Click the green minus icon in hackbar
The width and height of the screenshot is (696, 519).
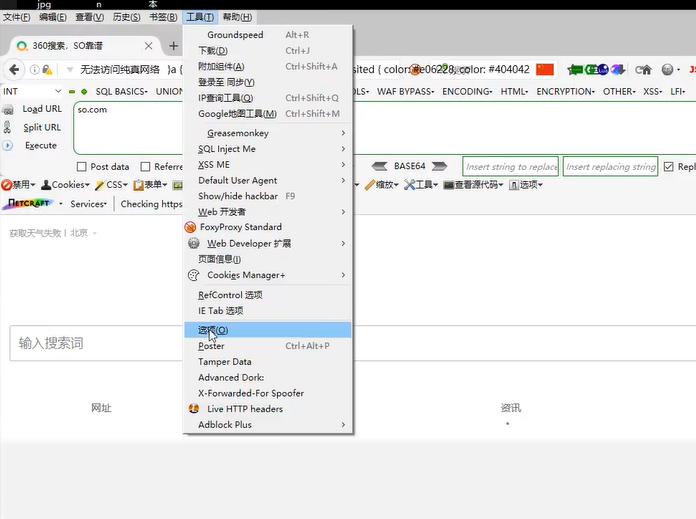point(72,92)
